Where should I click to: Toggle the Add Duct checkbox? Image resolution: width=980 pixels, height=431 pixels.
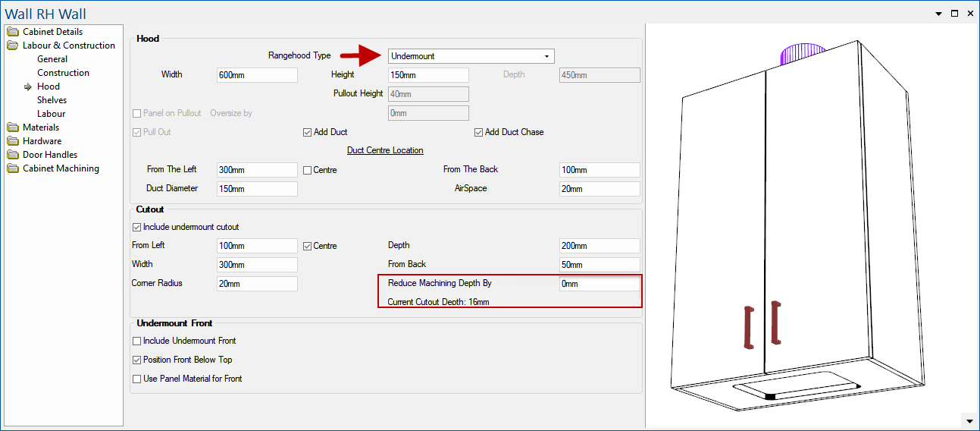point(308,132)
